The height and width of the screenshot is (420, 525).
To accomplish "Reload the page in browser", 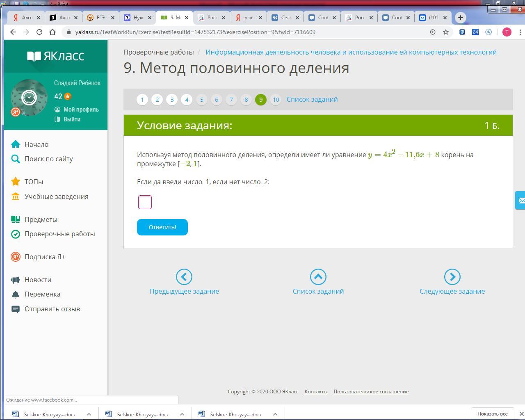I will [x=39, y=32].
